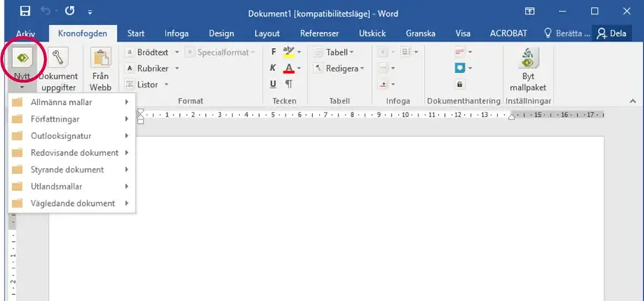644x301 pixels.
Task: Maximize the Word window
Action: 595,11
